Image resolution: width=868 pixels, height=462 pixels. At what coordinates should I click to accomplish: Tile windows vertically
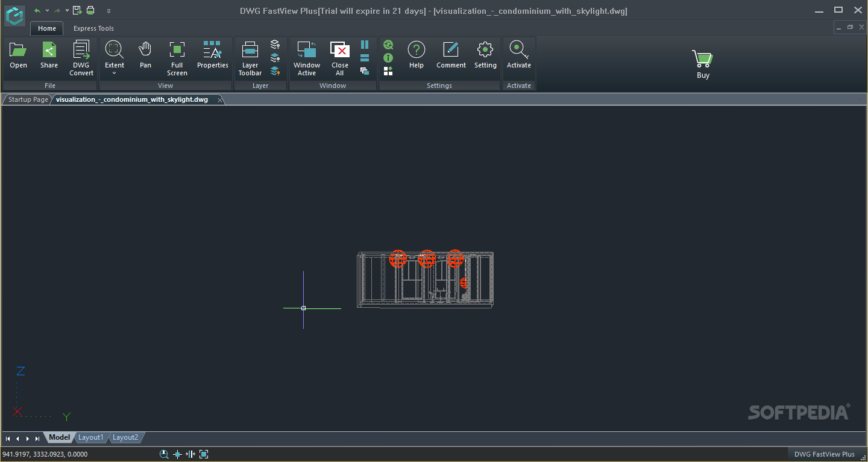click(x=365, y=45)
